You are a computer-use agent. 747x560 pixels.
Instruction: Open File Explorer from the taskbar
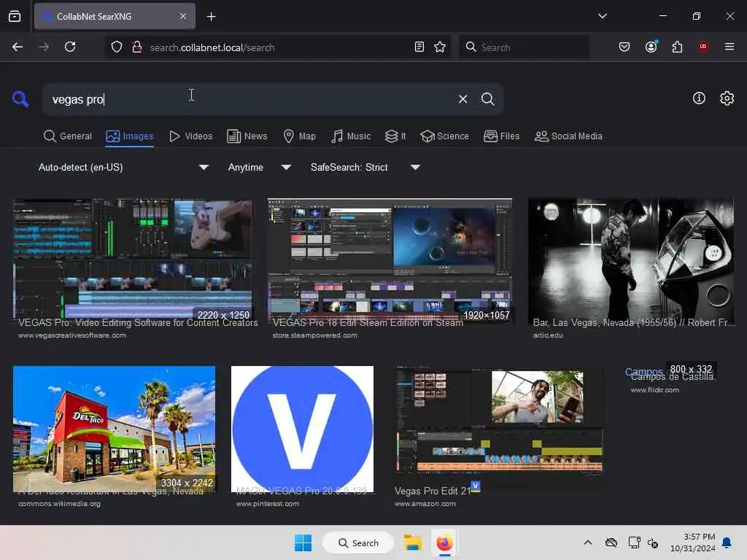(413, 542)
